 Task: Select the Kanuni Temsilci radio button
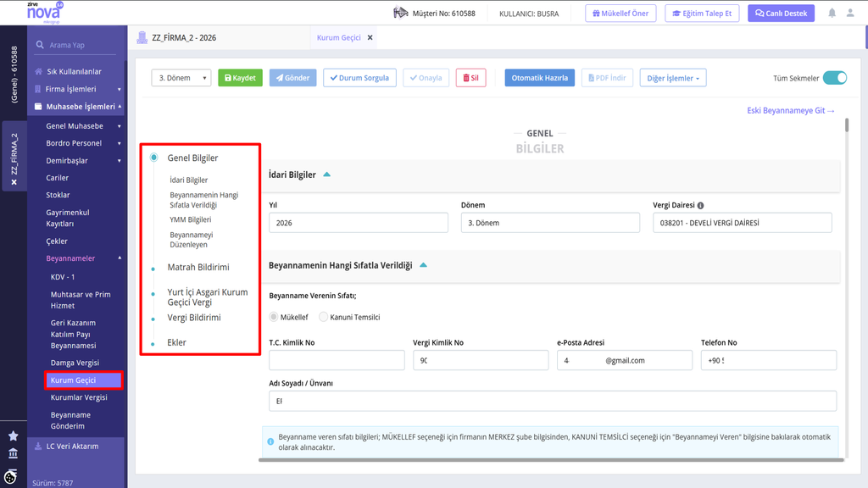323,317
